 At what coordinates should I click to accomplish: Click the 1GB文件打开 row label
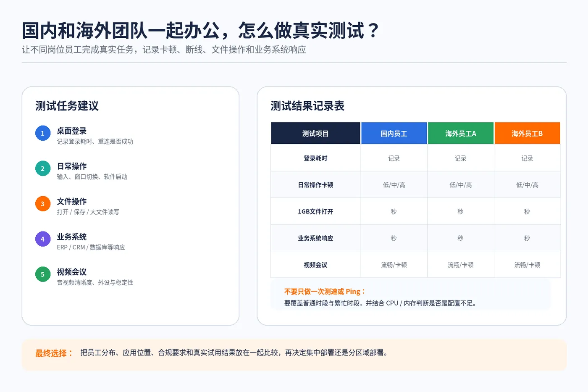click(x=315, y=211)
